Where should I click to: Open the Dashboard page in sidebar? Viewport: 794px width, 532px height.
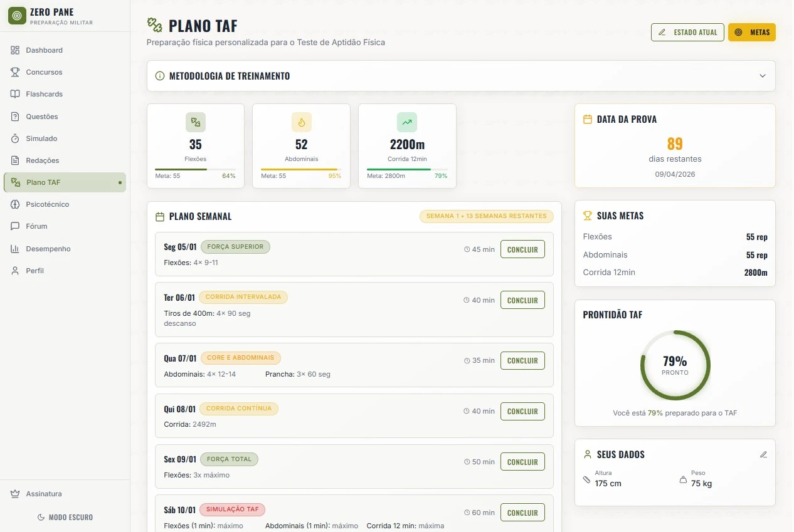44,50
